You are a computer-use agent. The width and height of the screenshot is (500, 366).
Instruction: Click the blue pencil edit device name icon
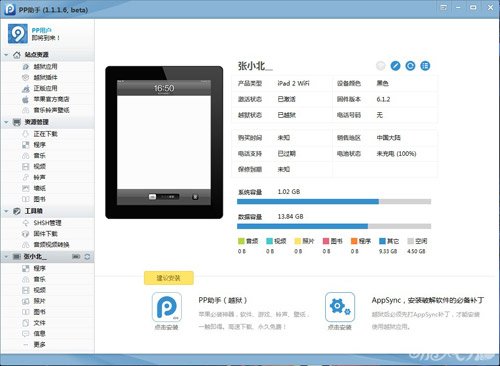pos(395,66)
